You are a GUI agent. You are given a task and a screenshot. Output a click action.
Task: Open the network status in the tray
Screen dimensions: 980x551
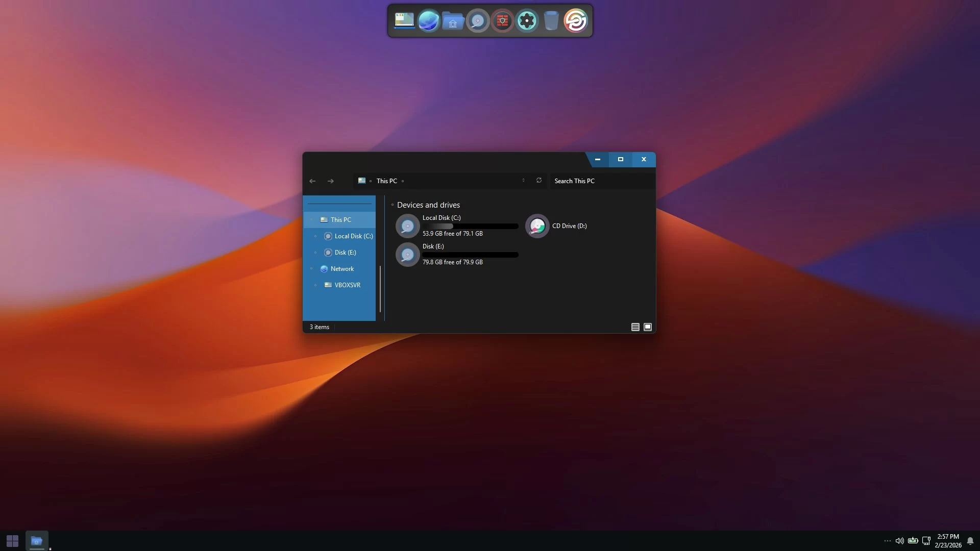pyautogui.click(x=926, y=541)
